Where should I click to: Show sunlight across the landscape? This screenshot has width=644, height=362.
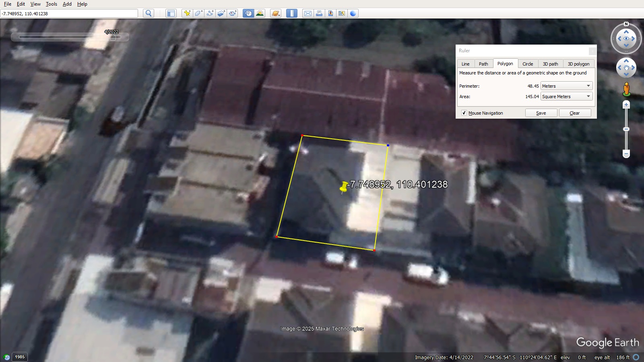(260, 13)
